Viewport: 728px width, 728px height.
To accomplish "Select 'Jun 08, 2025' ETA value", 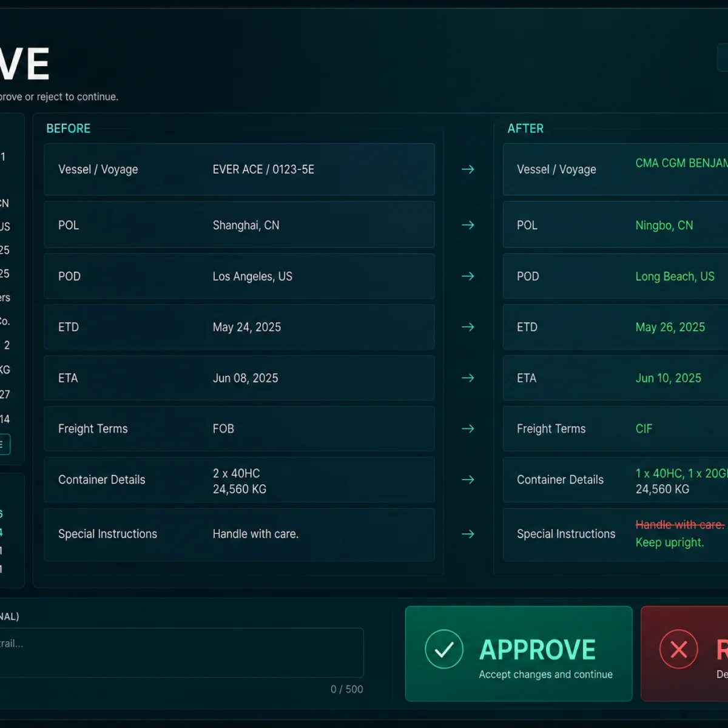I will pos(245,378).
